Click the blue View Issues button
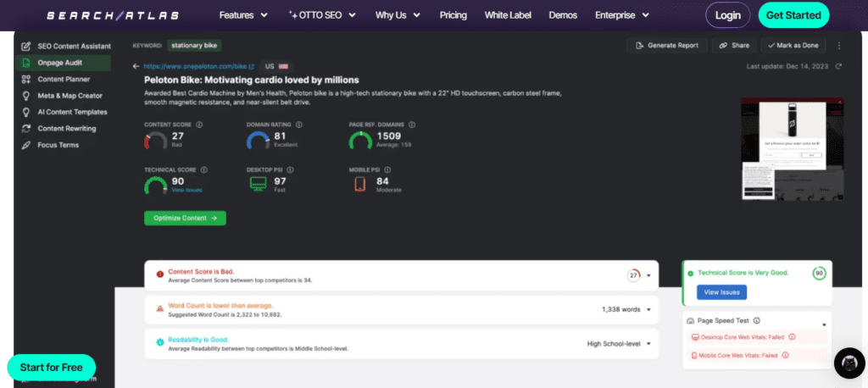 pos(721,292)
